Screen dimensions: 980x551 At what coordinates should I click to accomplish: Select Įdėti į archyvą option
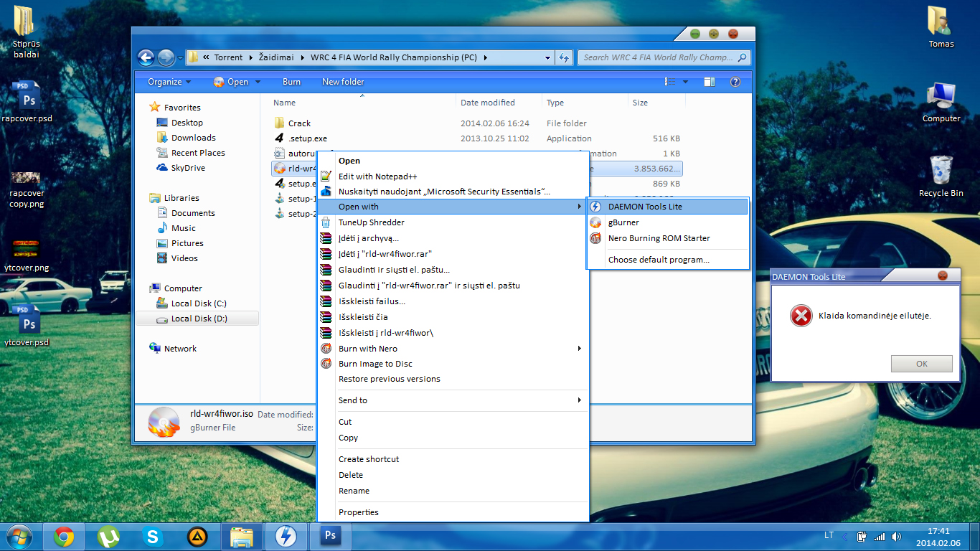tap(452, 238)
